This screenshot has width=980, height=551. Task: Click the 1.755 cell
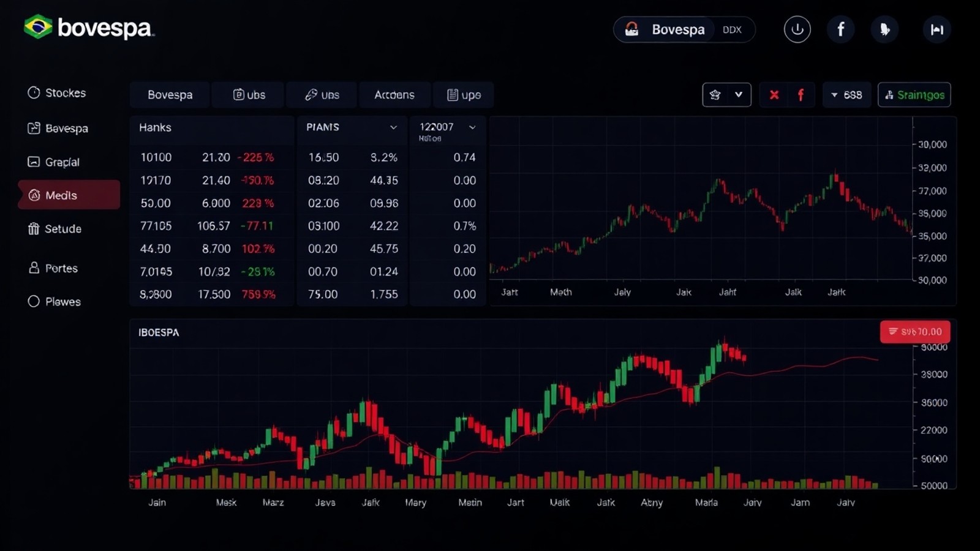pyautogui.click(x=384, y=294)
